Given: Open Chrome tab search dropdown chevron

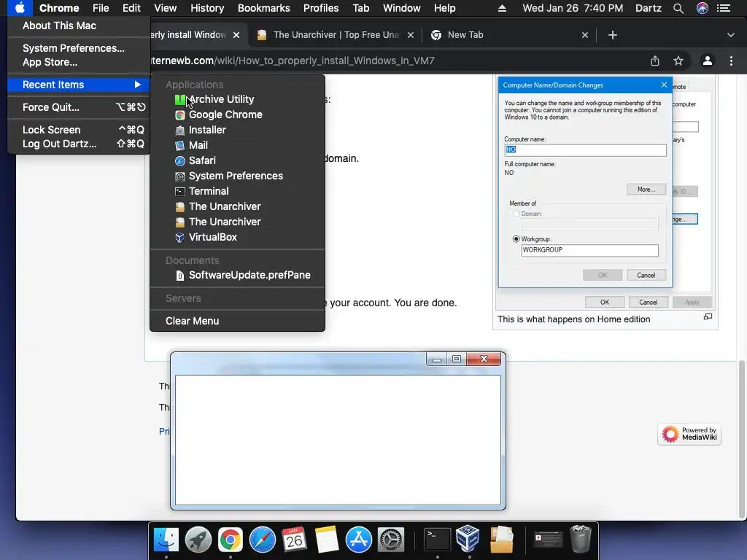Looking at the screenshot, I should click(731, 35).
